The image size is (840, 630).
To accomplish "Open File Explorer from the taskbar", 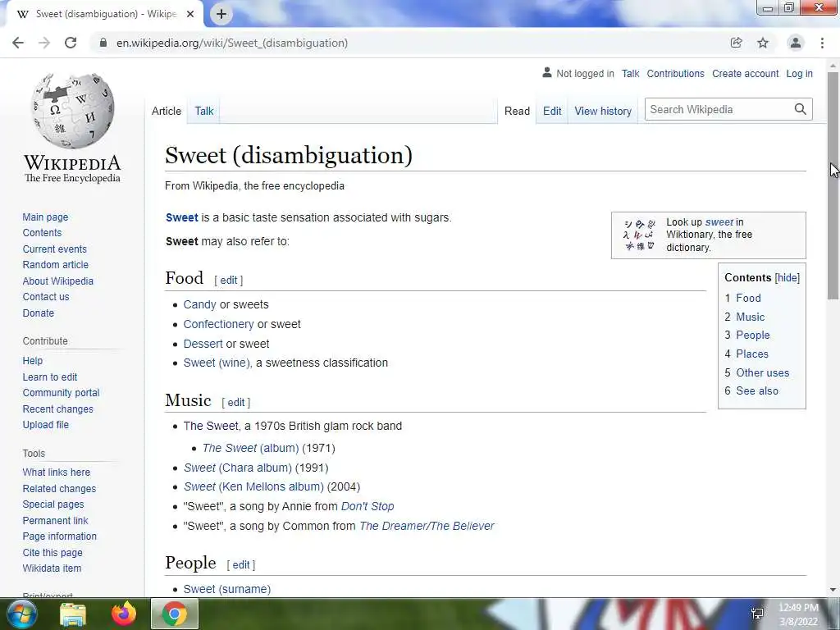I will pyautogui.click(x=73, y=614).
